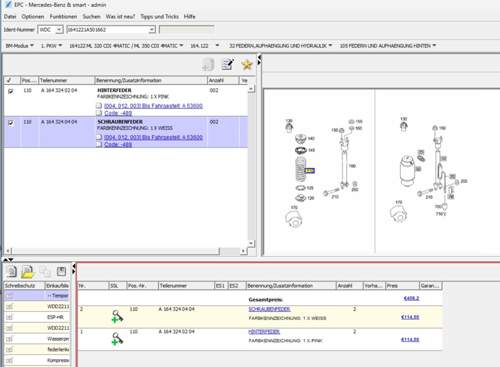The height and width of the screenshot is (367, 500).
Task: Open the SCHRAUBENFEDER link in the order list
Action: (269, 309)
